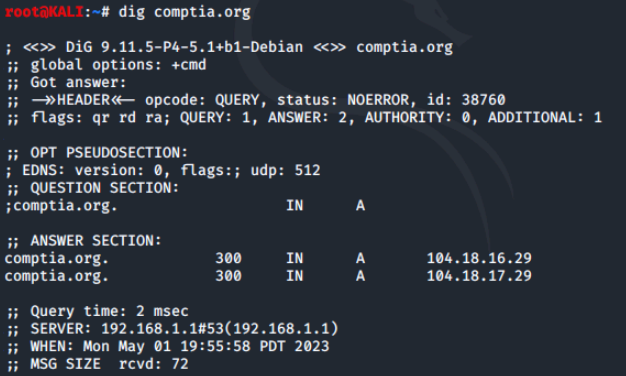The height and width of the screenshot is (376, 626).
Task: Click the 'dig comptia.org' command text
Action: tap(184, 13)
